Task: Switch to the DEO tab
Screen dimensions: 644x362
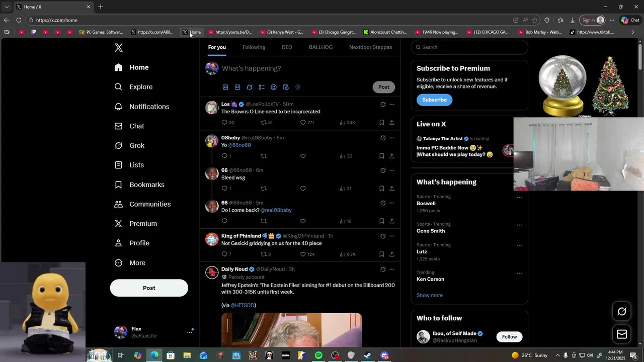Action: tap(287, 47)
